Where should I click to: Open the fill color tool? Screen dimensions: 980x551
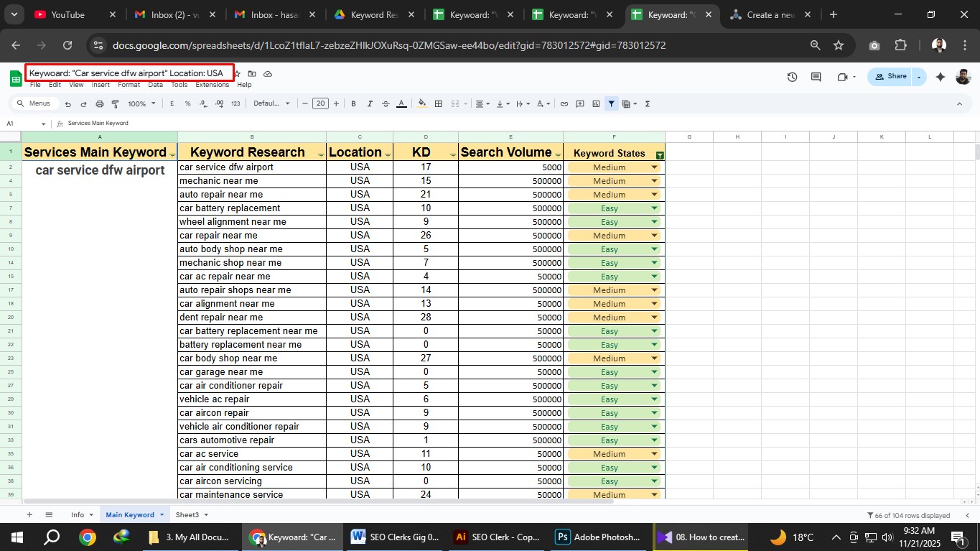422,103
